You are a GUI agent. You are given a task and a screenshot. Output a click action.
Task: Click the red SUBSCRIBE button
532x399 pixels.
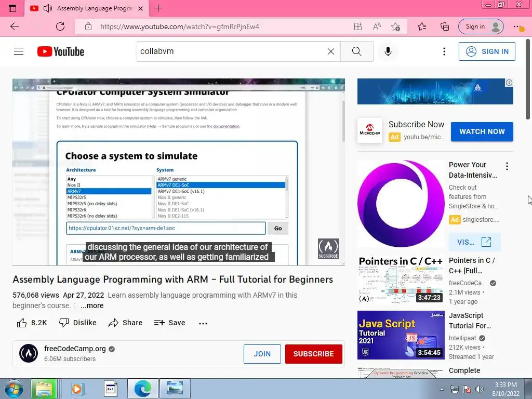coord(313,354)
